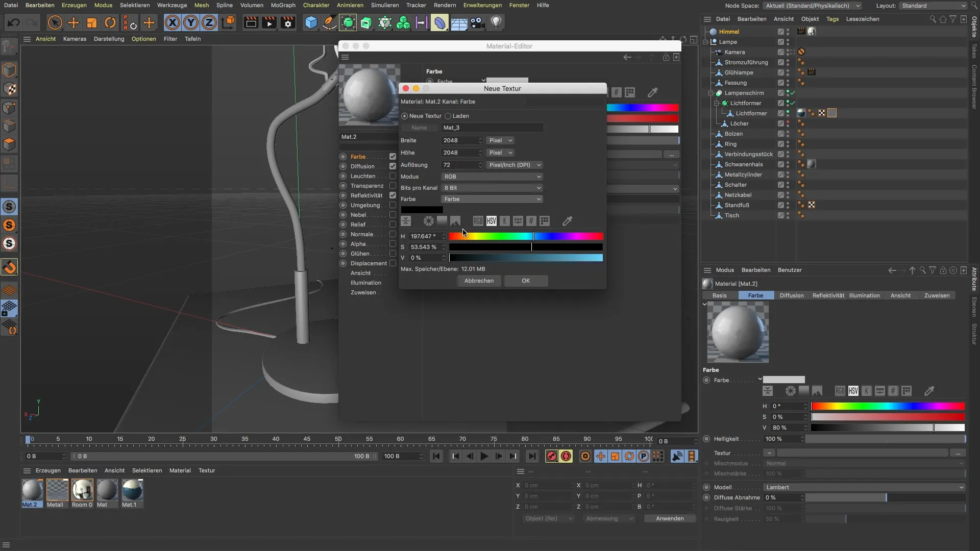This screenshot has height=551, width=980.
Task: Open Node Space dropdown
Action: coord(813,6)
